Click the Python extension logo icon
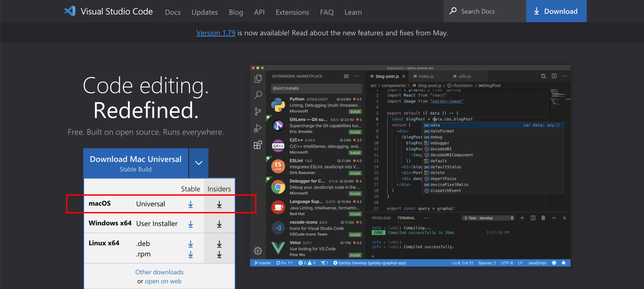Viewport: 644px width, 289px height. (x=278, y=105)
